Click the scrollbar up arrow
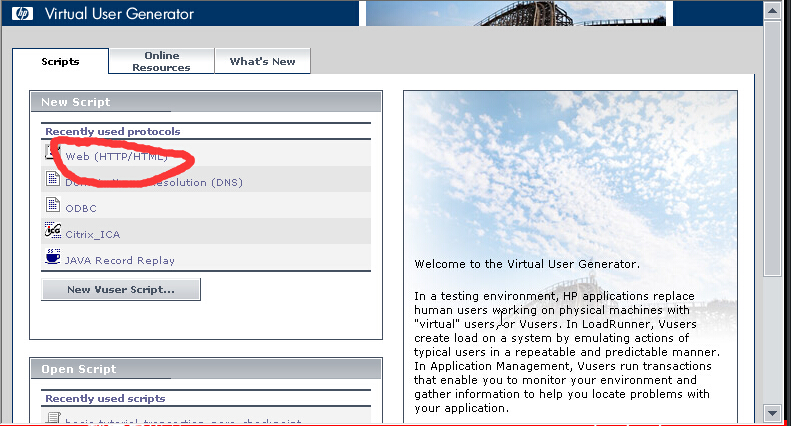 tap(772, 10)
